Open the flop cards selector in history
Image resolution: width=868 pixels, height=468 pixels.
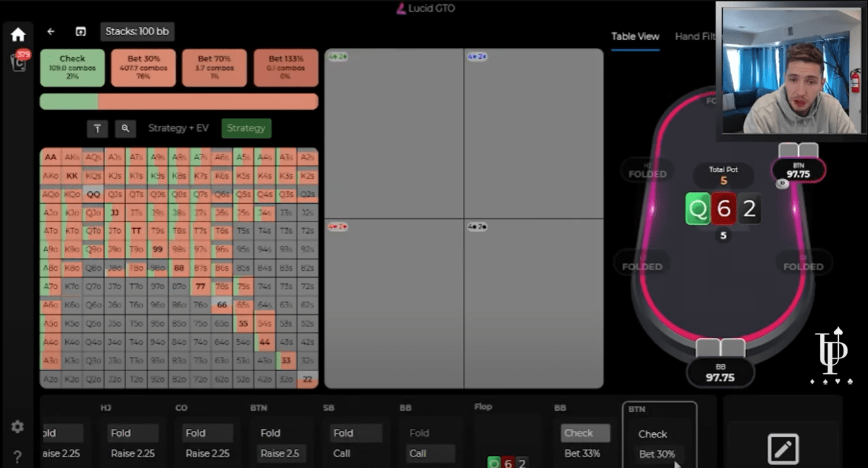[508, 463]
